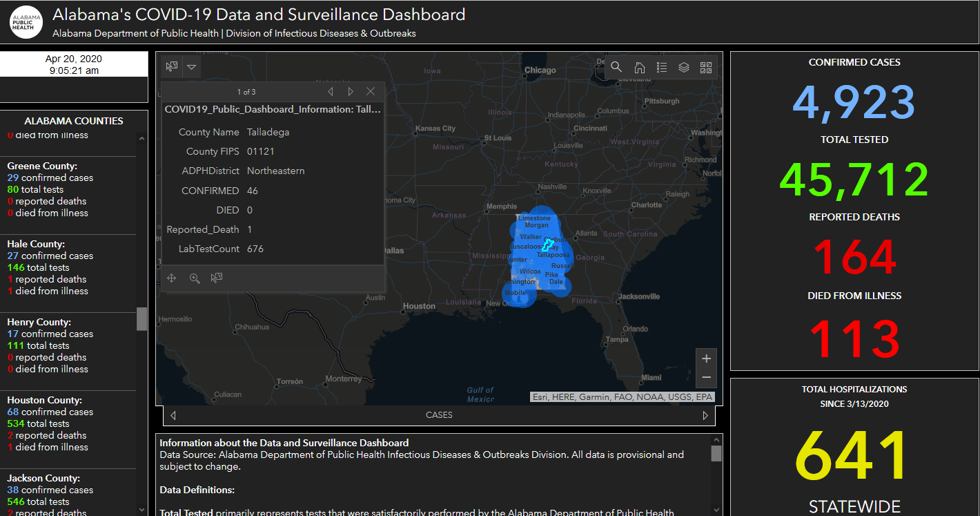Viewport: 980px width, 516px height.
Task: Click the Alabama Public Health logo
Action: (x=25, y=21)
